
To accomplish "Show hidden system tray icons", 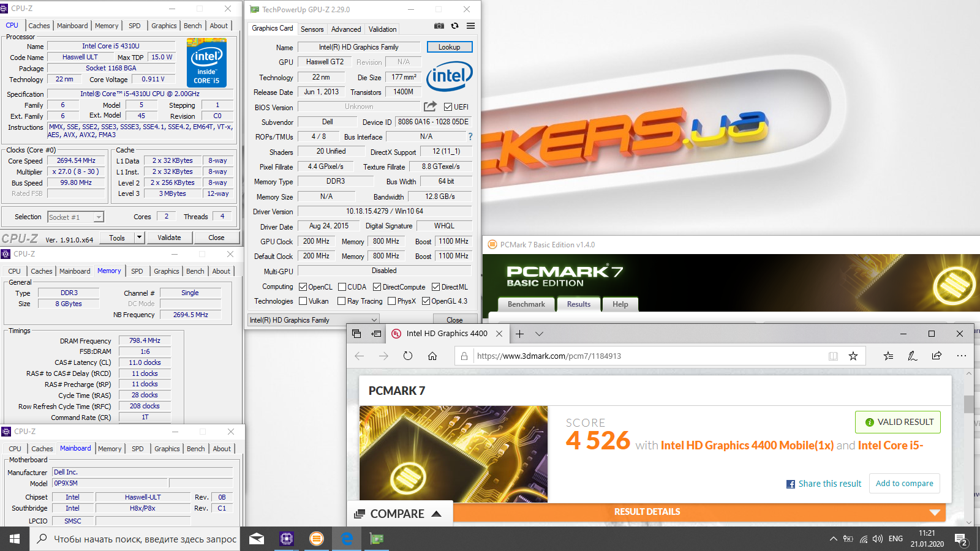I will click(833, 539).
